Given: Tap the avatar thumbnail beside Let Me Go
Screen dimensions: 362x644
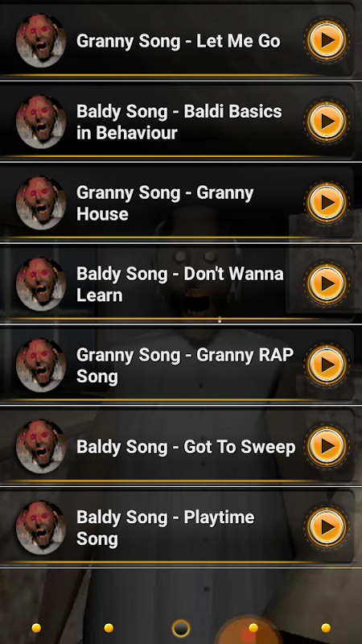Looking at the screenshot, I should pos(41,40).
